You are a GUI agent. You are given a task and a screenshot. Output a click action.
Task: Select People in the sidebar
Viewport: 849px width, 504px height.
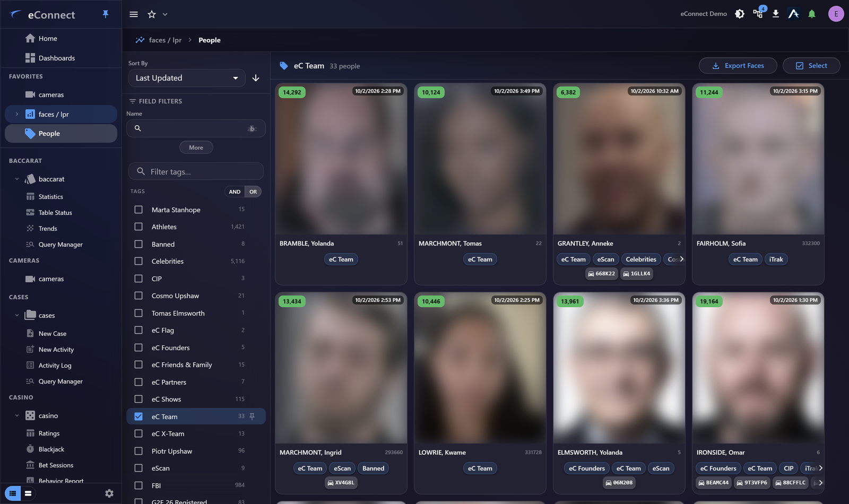coord(61,133)
